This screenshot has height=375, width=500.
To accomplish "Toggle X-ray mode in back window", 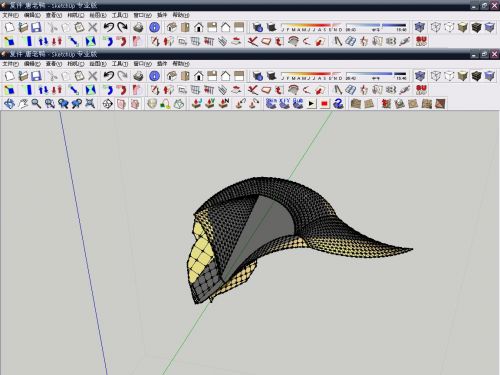I will (x=420, y=27).
